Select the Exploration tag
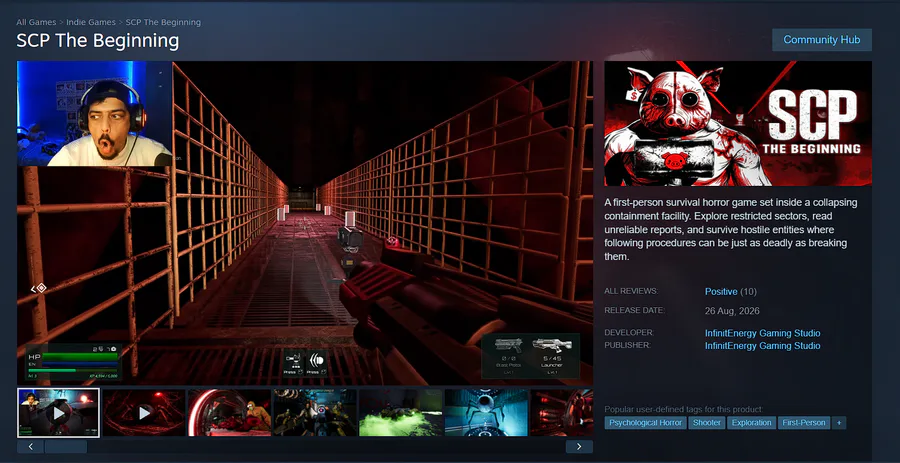 [x=751, y=423]
